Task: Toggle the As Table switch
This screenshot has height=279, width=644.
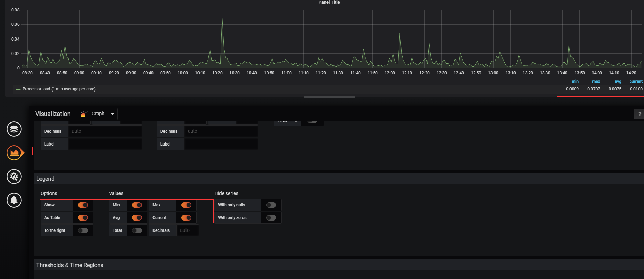Action: [x=83, y=218]
